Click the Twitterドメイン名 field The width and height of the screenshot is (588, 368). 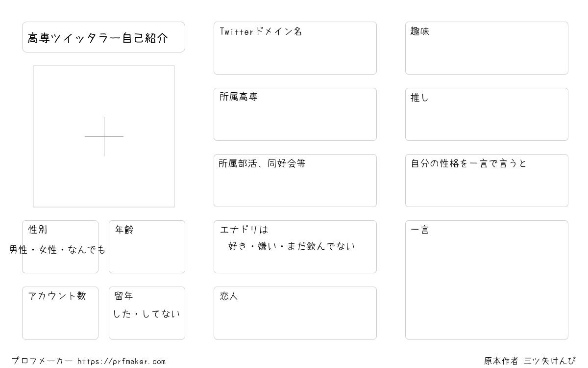[295, 48]
